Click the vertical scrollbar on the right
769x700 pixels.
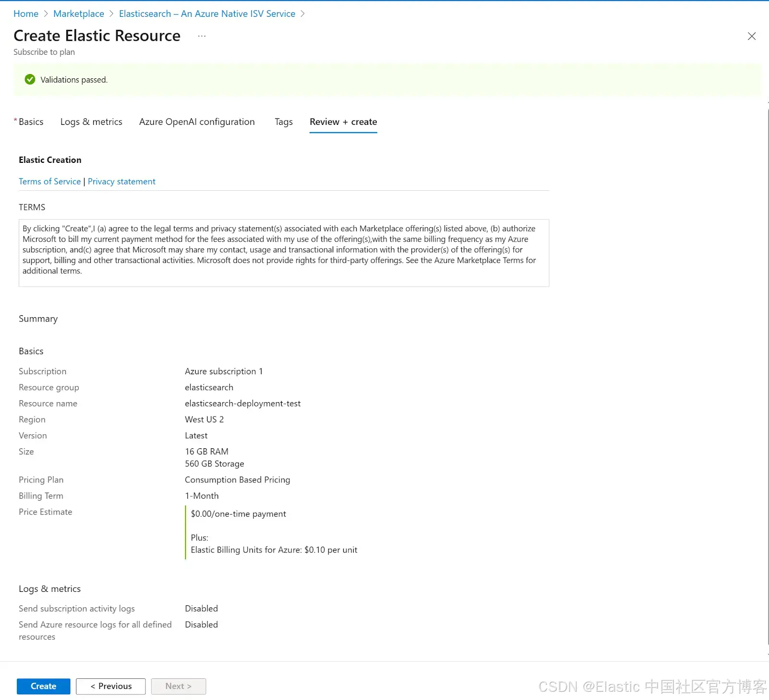768,377
